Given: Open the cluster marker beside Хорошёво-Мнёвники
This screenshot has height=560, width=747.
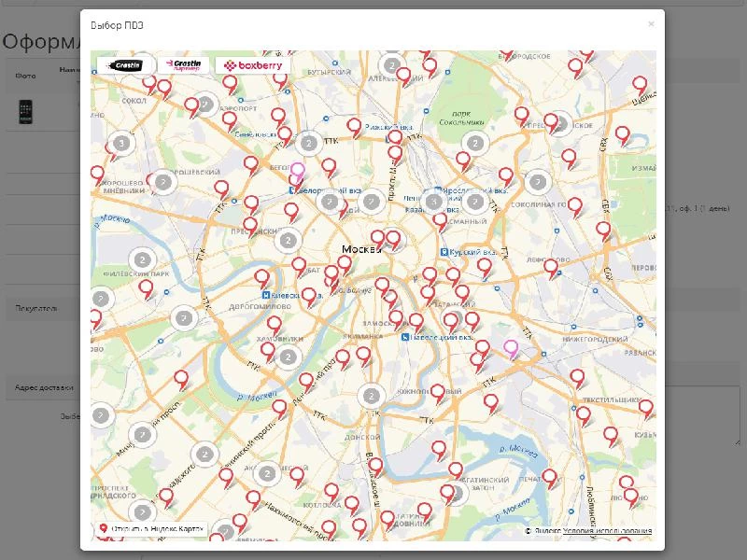Looking at the screenshot, I should click(x=163, y=182).
